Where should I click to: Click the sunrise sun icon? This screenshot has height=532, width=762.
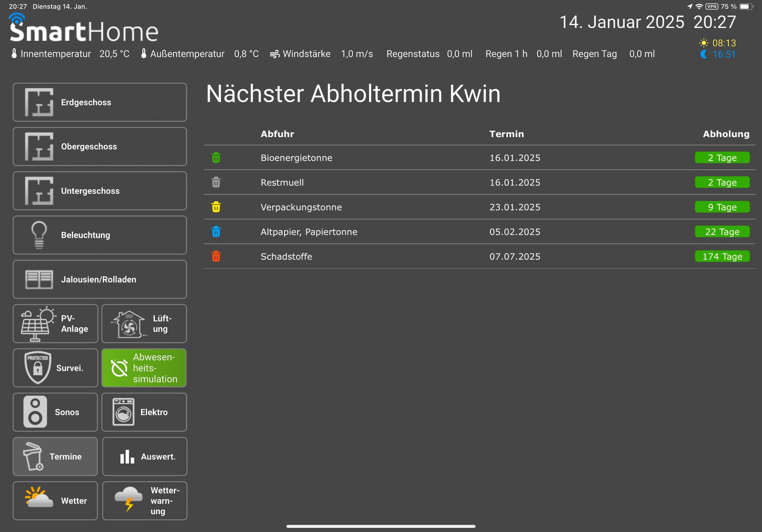click(704, 43)
